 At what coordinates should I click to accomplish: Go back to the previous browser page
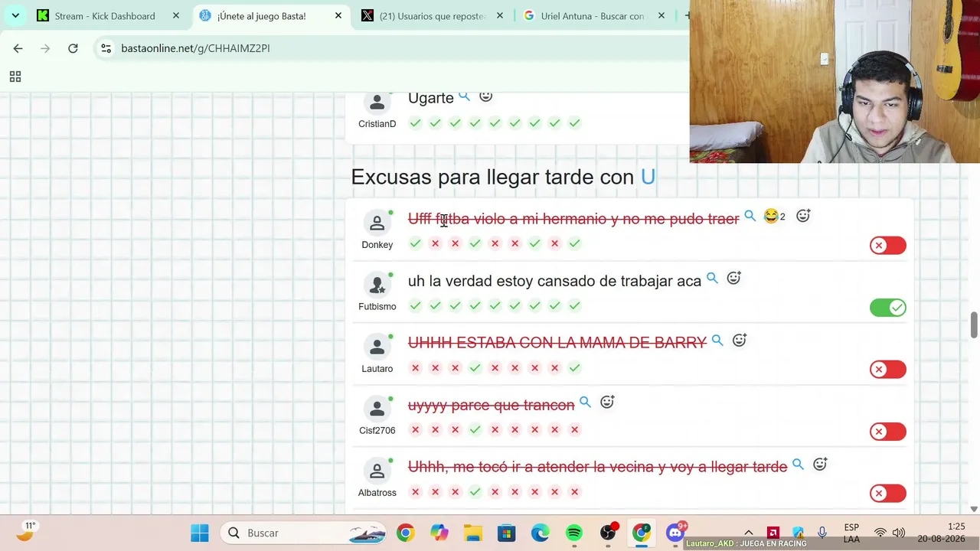click(x=18, y=48)
